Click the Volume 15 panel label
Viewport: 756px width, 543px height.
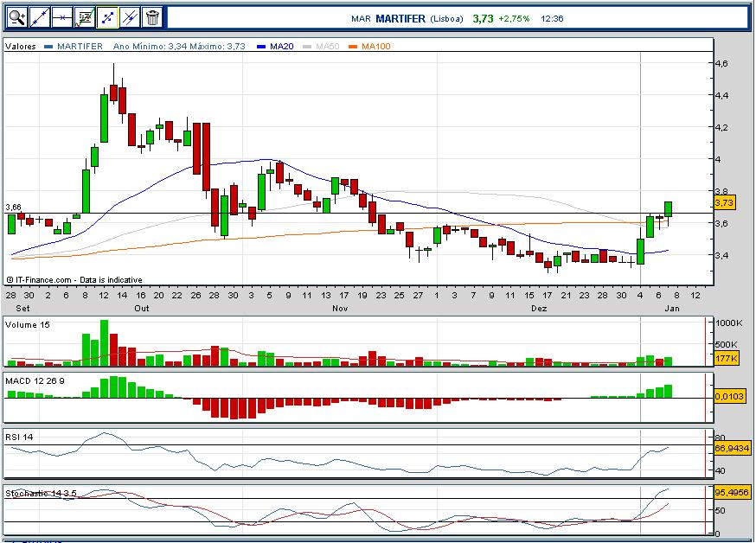tap(28, 325)
